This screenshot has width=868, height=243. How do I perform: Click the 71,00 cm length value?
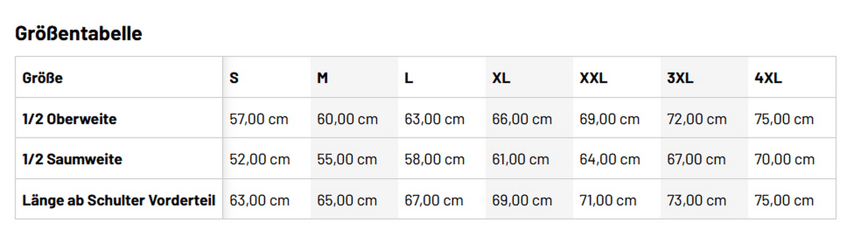(608, 201)
